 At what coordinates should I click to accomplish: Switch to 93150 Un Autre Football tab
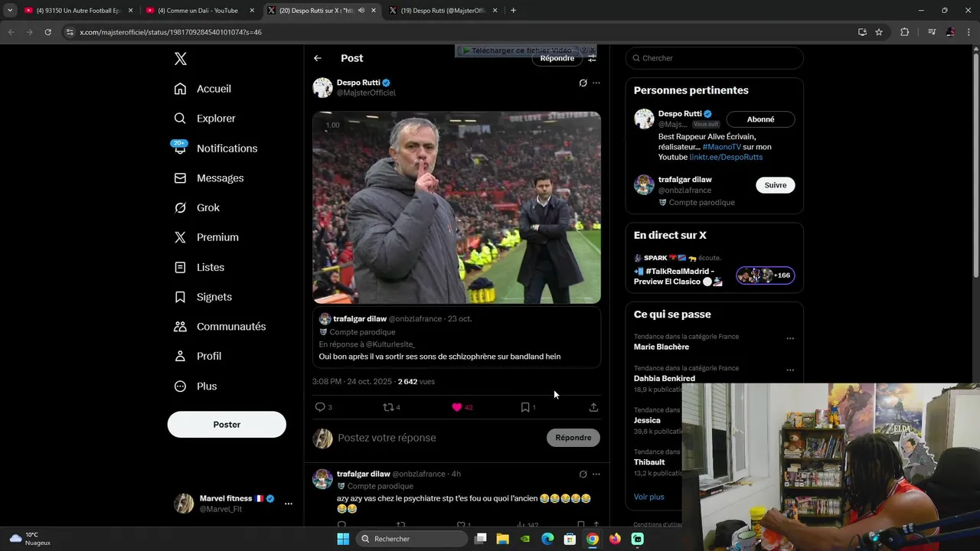click(78, 11)
